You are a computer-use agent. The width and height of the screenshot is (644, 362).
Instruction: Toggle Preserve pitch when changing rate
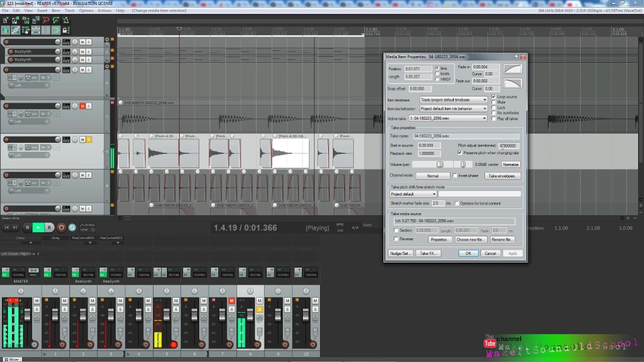(459, 152)
